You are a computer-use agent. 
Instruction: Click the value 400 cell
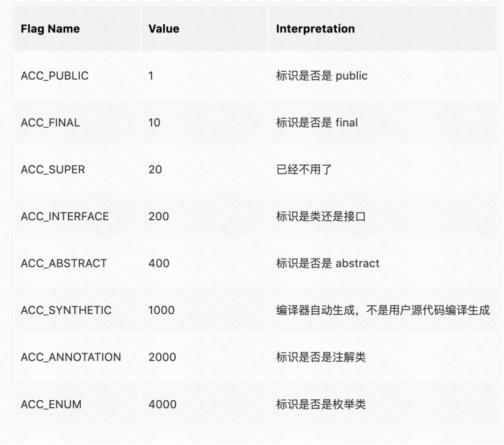[159, 264]
